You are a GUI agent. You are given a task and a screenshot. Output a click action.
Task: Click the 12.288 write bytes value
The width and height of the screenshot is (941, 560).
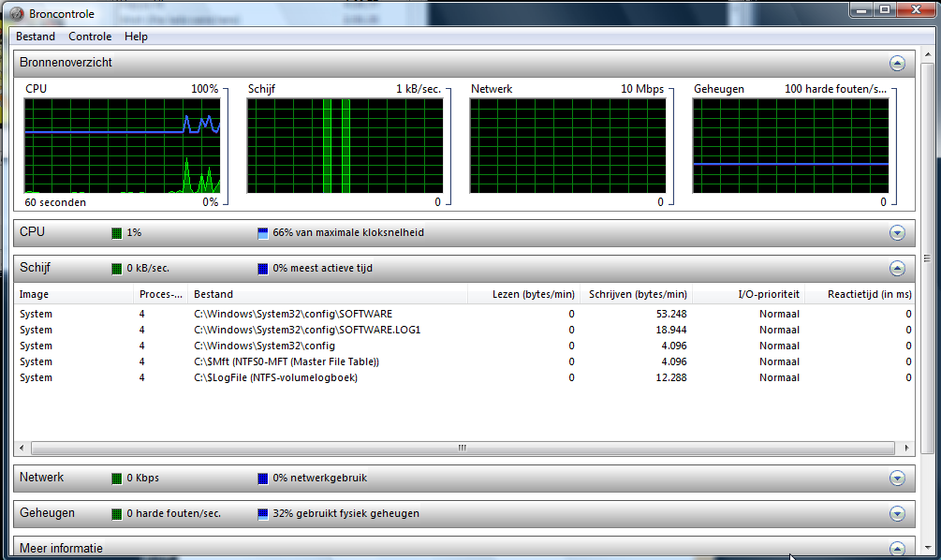(x=671, y=377)
